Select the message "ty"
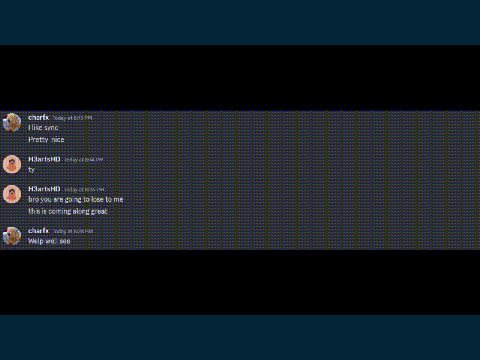Viewport: 480px width, 360px height. 32,170
